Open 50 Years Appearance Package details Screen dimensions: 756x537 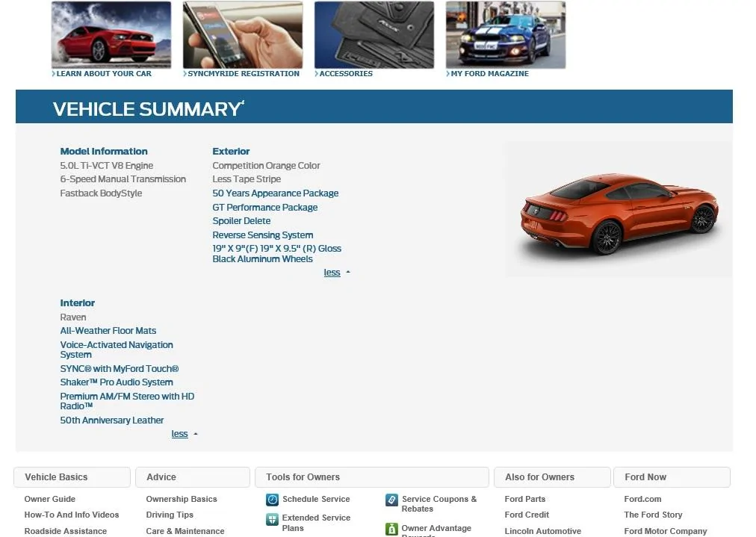click(276, 193)
